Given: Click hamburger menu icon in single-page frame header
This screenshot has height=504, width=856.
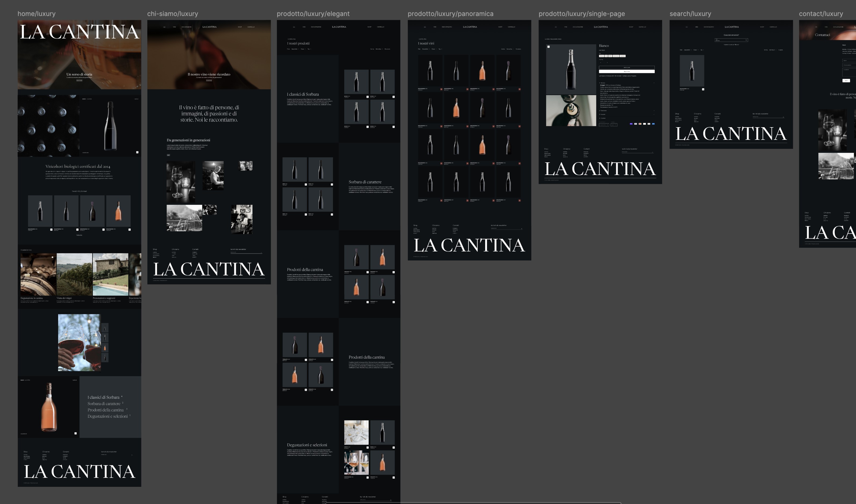Looking at the screenshot, I should [556, 27].
